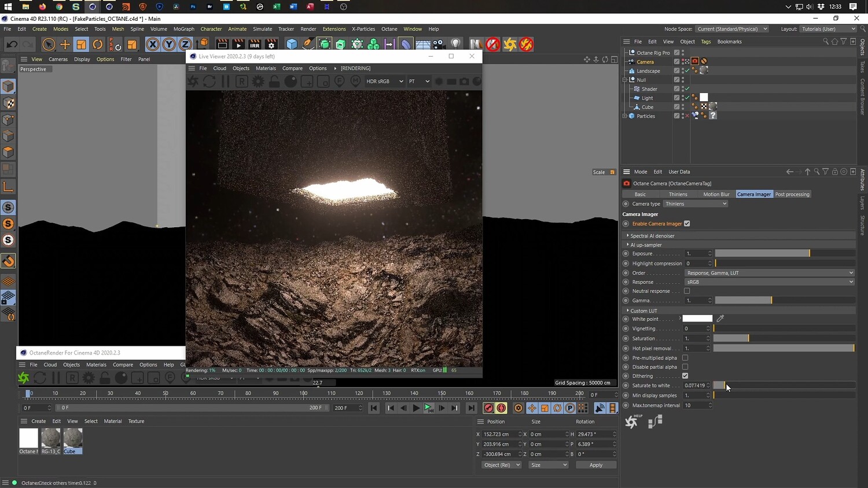Viewport: 868px width, 488px height.
Task: Click the Octane pinwheel icon in top toolbar
Action: pos(510,45)
